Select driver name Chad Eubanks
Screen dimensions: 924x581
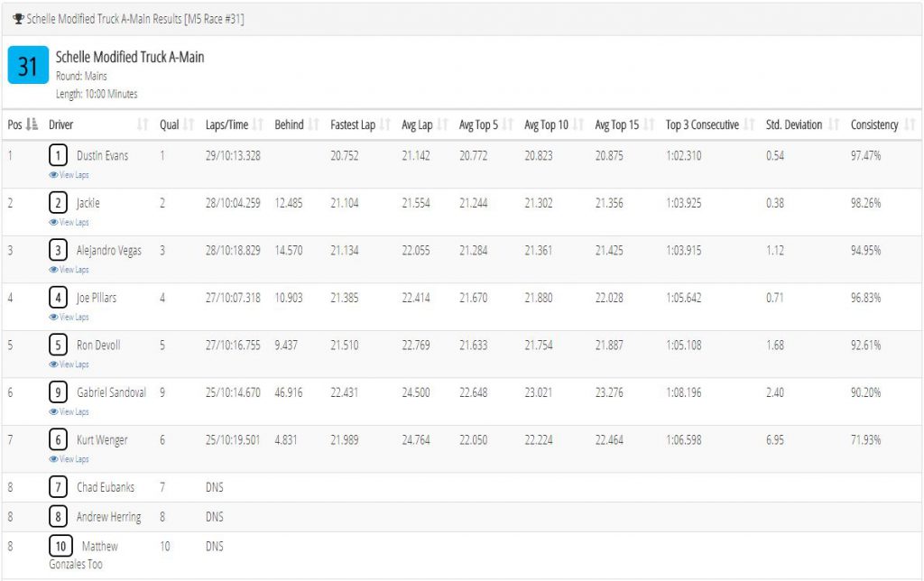tap(106, 487)
